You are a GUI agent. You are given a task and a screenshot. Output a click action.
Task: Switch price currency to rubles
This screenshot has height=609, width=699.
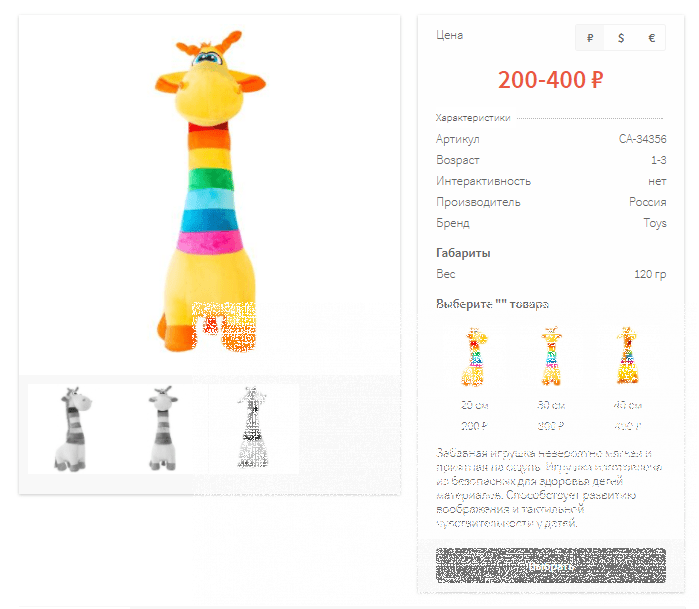590,38
